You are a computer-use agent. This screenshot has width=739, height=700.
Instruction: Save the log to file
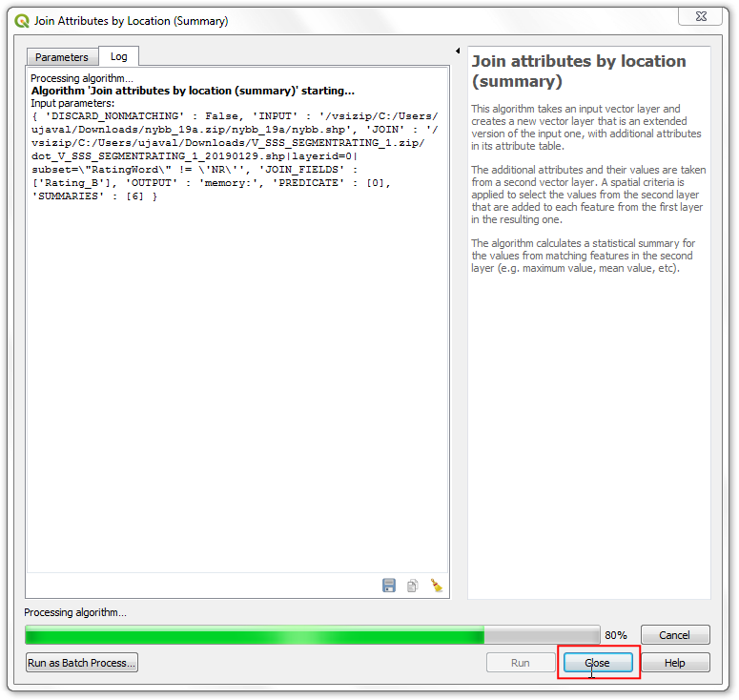389,586
